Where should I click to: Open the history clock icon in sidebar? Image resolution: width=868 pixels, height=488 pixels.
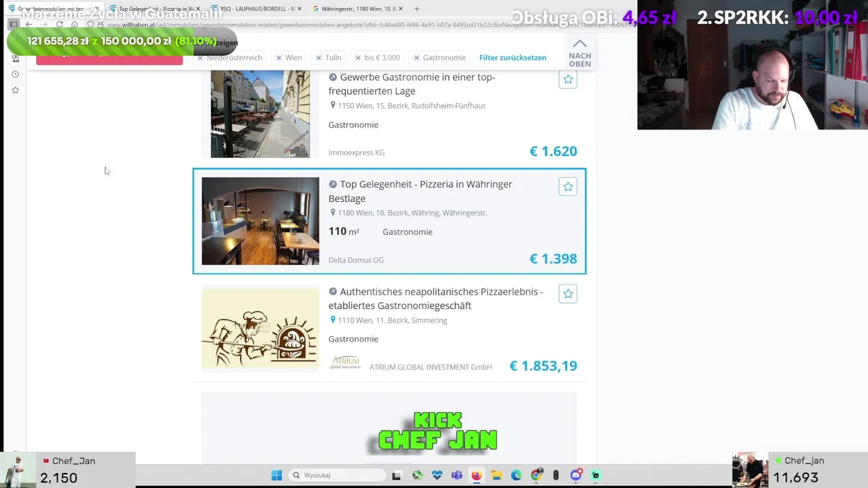15,74
